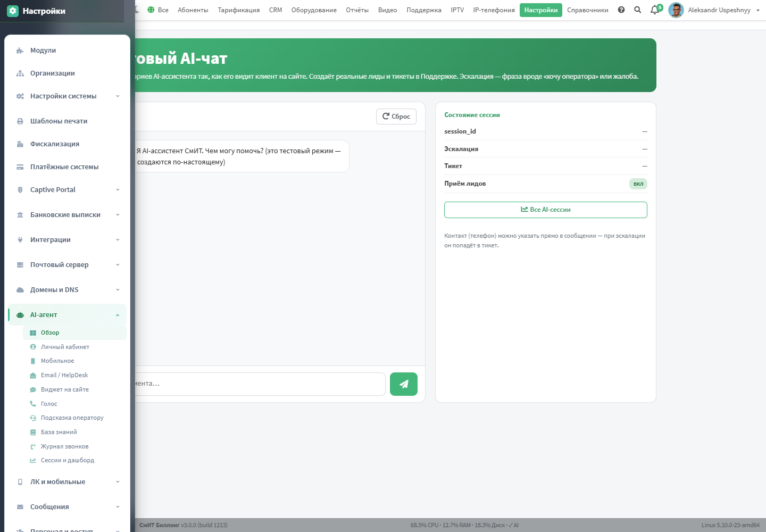
Task: Click the Все globe item in top bar
Action: [x=158, y=10]
